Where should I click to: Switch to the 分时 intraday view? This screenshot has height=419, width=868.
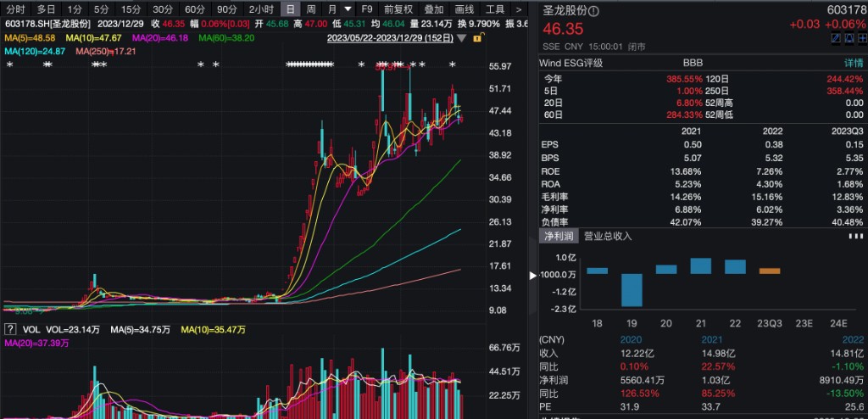coord(16,9)
